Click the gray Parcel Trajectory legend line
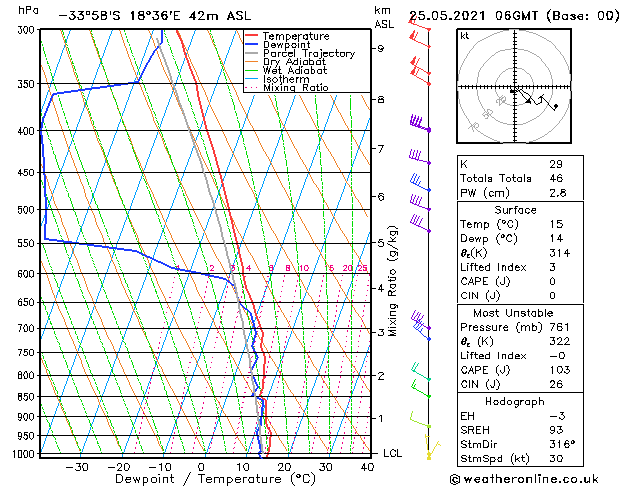This screenshot has width=629, height=486. pyautogui.click(x=252, y=53)
